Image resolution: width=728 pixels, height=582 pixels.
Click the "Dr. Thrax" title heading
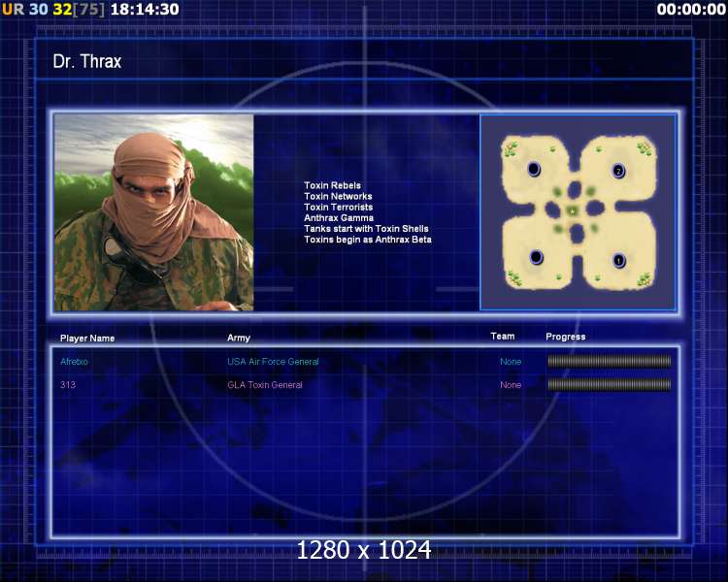(86, 61)
